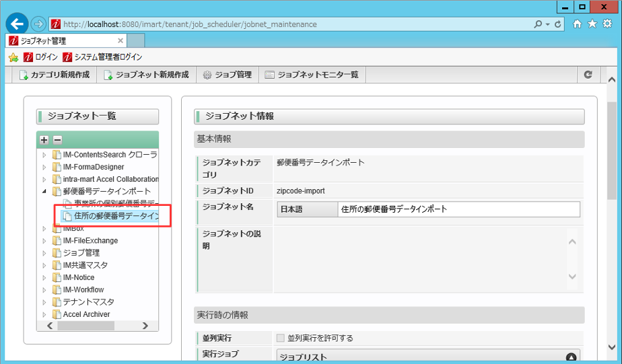The height and width of the screenshot is (364, 622).
Task: Expand intra-mart Accel Collaboration node arrow
Action: [x=44, y=179]
